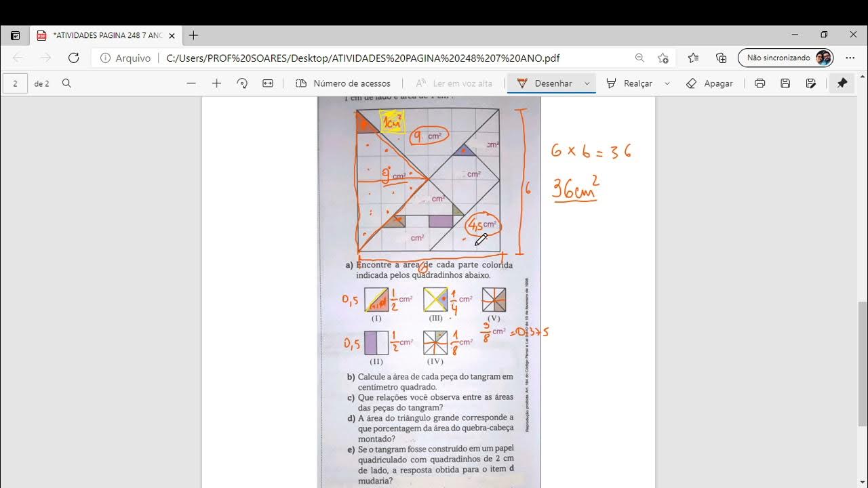The image size is (868, 488).
Task: Expand the Realçar options dropdown
Action: [667, 83]
